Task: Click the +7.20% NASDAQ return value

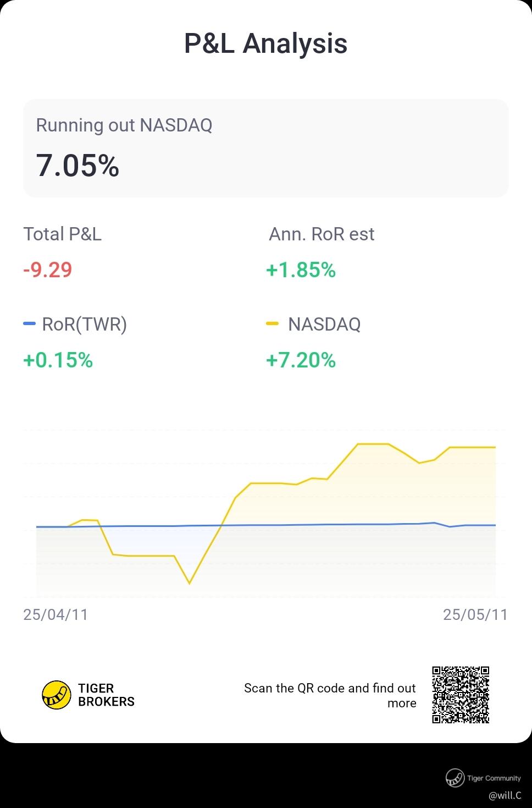Action: coord(301,360)
